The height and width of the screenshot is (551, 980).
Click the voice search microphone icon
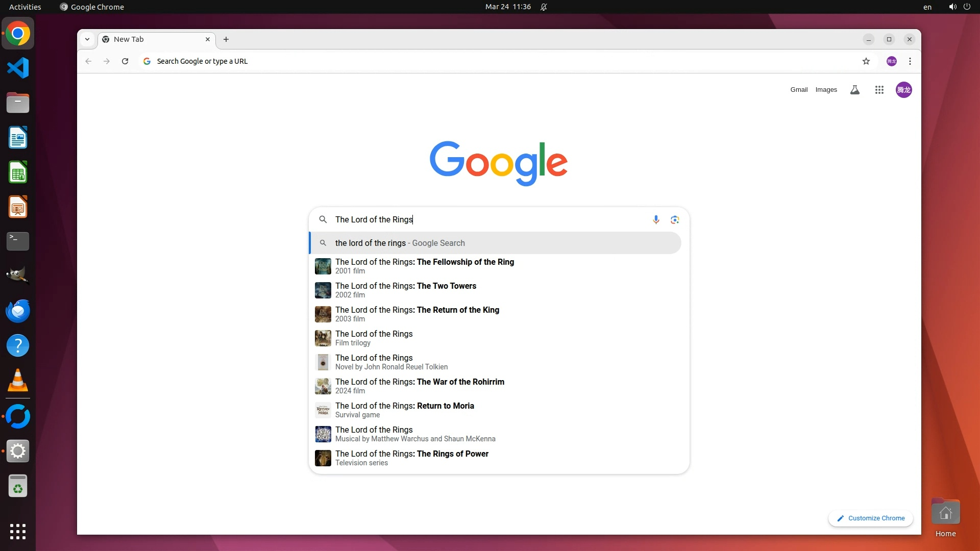pyautogui.click(x=656, y=219)
